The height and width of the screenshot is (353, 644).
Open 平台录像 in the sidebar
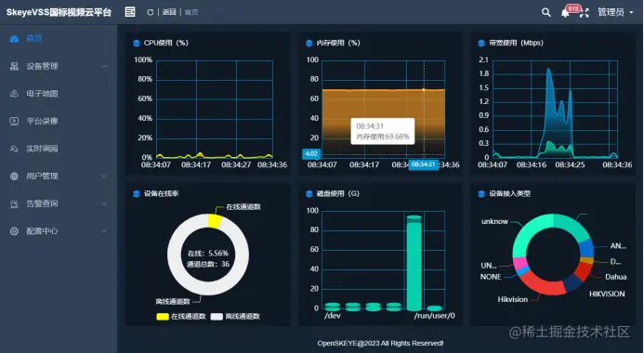tap(43, 121)
